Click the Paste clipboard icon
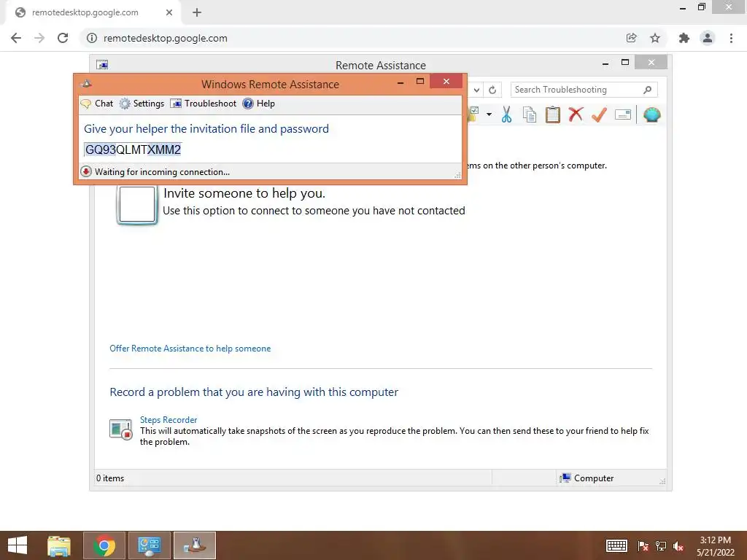The width and height of the screenshot is (747, 560). click(553, 114)
